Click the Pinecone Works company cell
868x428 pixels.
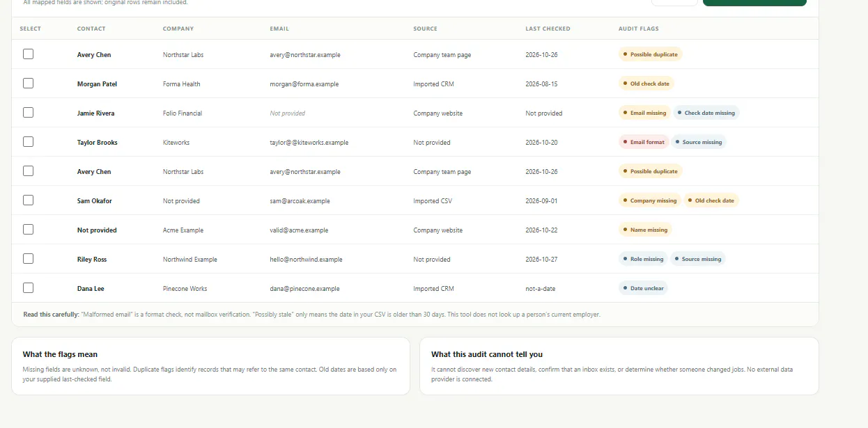(185, 289)
